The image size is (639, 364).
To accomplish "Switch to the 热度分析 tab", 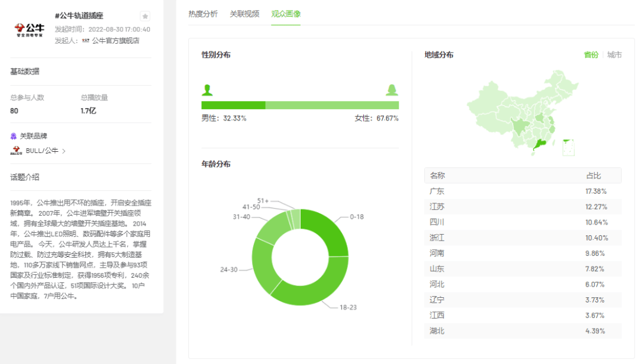I will (x=203, y=14).
